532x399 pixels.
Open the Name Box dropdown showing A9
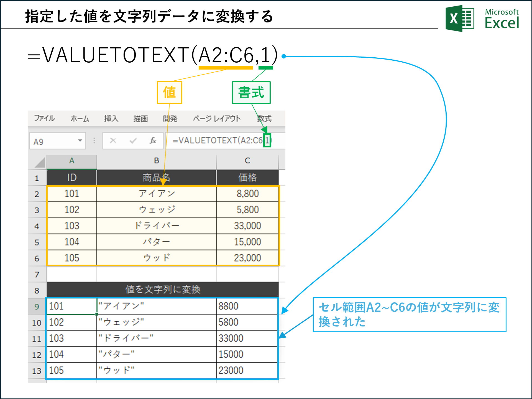80,141
